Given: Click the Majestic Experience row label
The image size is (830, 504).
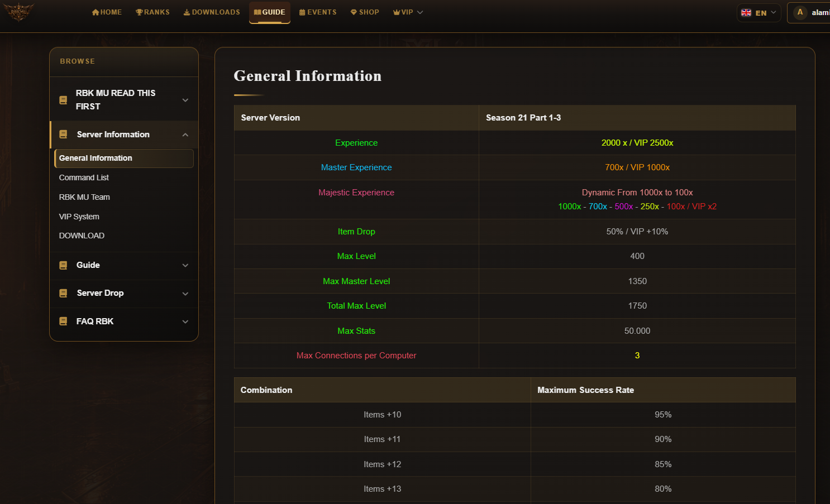Looking at the screenshot, I should coord(356,193).
